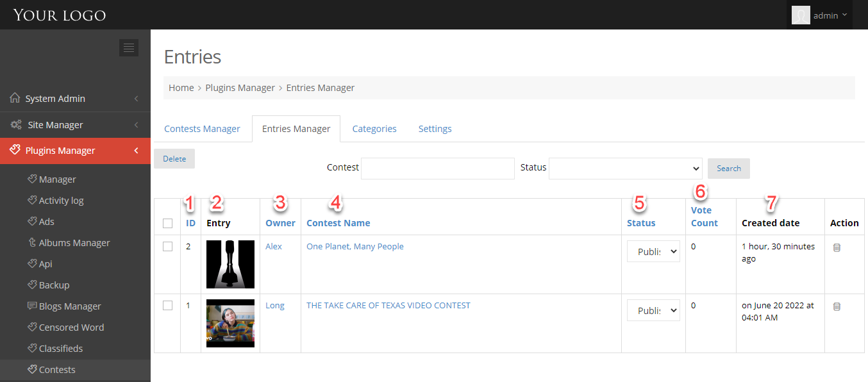Click the Search button
Screen dimensions: 868x382
pyautogui.click(x=729, y=168)
